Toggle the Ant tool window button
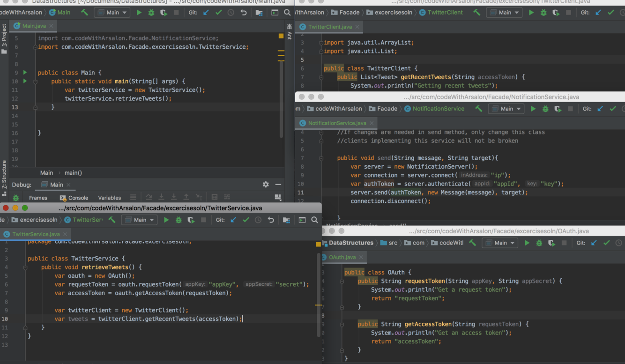Screen dimensions: 625x364 pyautogui.click(x=290, y=32)
